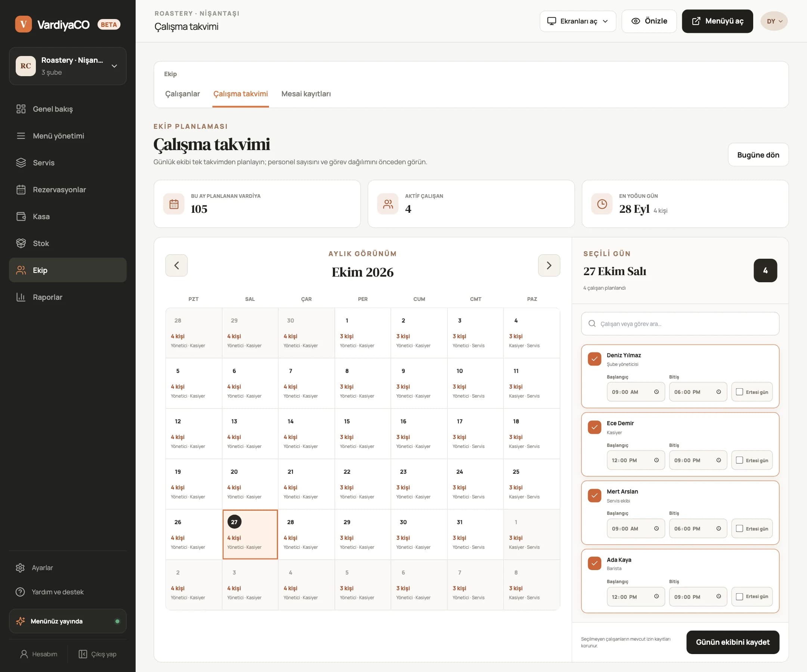This screenshot has width=807, height=672.
Task: Click Günün ekibini kaydet button
Action: (732, 642)
